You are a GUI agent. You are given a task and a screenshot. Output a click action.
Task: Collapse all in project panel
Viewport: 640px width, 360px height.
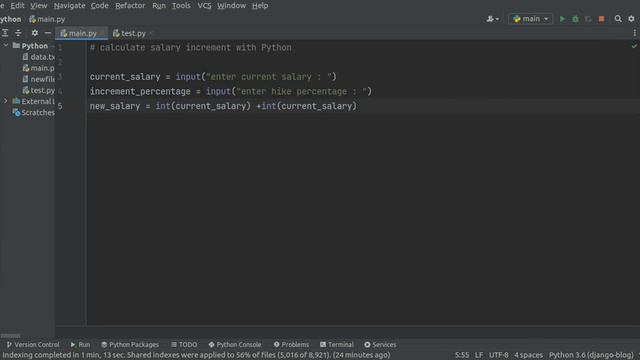coord(18,33)
